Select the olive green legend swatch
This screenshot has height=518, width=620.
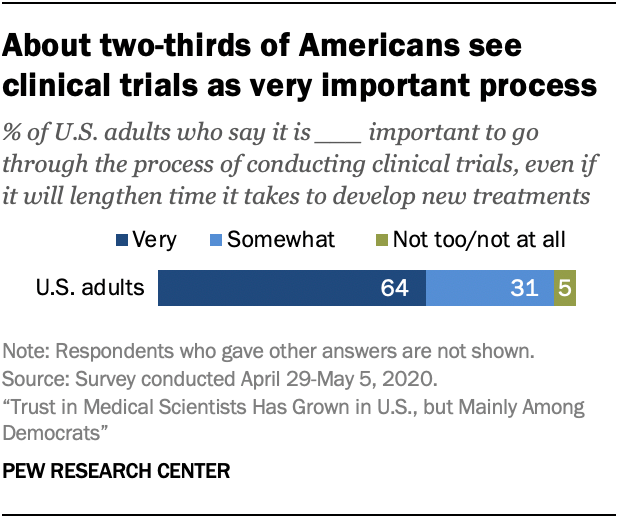[x=381, y=240]
